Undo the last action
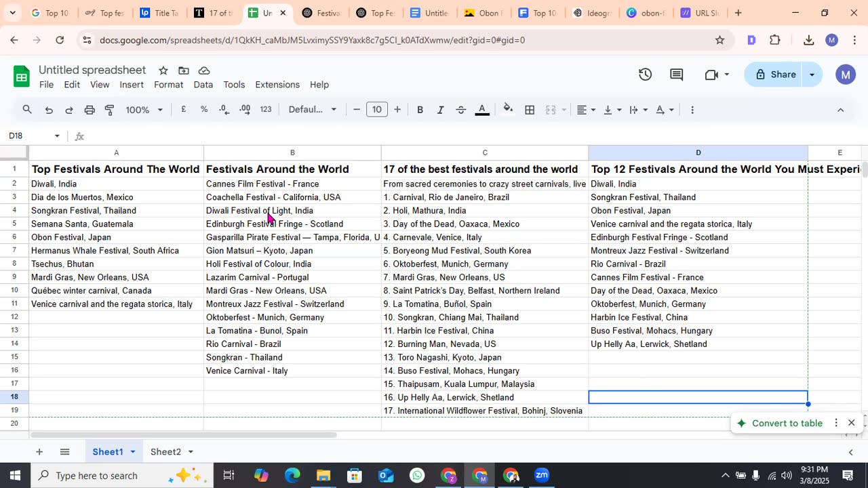This screenshot has width=868, height=488. tap(49, 110)
